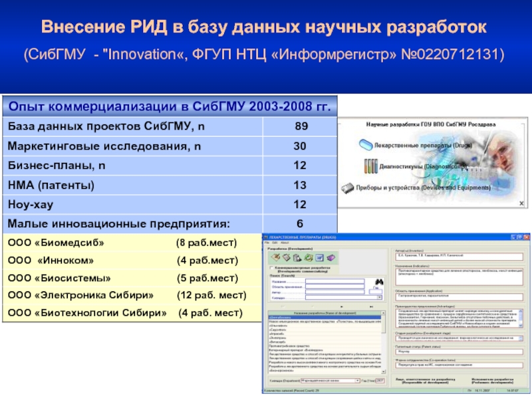Image resolution: width=532 pixels, height=399 pixels.
Task: Click the Бизнес-планы, n table cell
Action: (132, 166)
